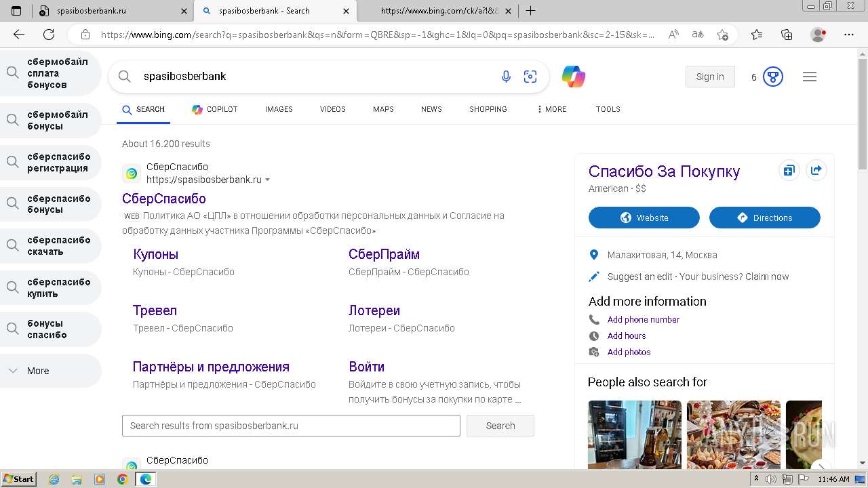Screen dimensions: 868x488
Task: Open the Windows Start button
Action: 19,479
